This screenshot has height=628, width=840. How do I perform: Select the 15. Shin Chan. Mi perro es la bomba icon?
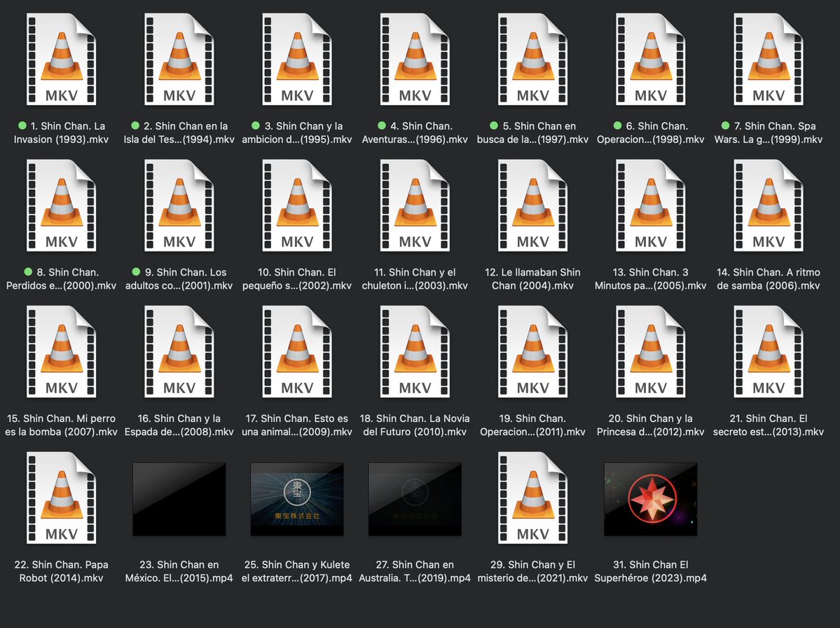(61, 352)
